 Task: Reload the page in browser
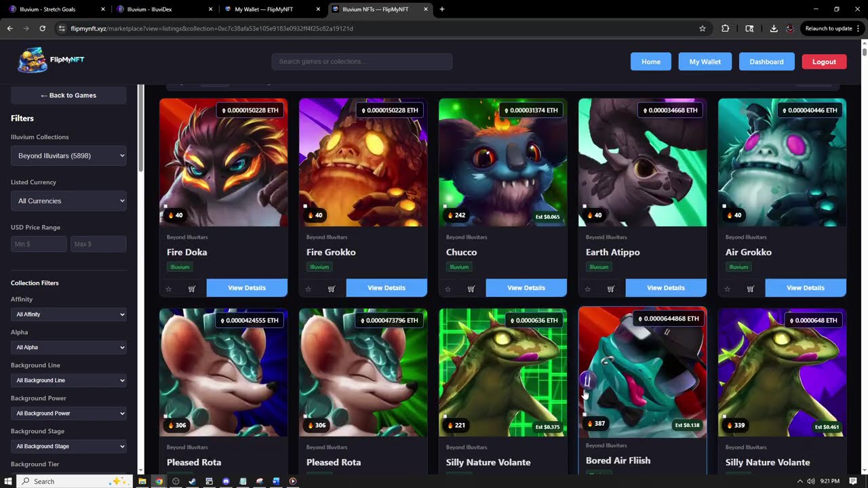point(42,28)
